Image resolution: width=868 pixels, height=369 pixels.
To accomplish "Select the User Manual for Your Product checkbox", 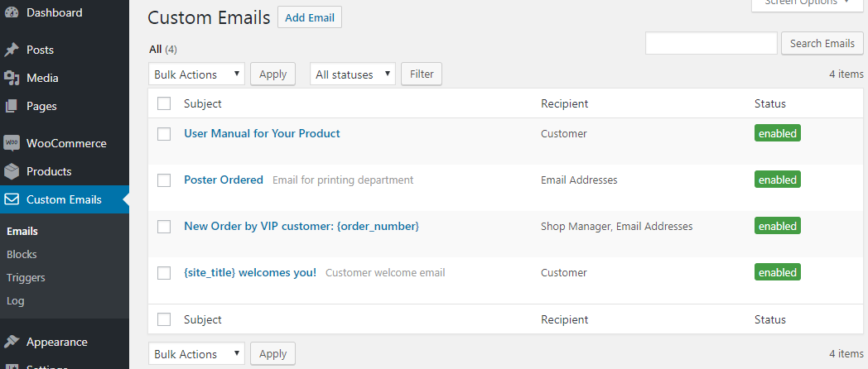I will (x=164, y=133).
